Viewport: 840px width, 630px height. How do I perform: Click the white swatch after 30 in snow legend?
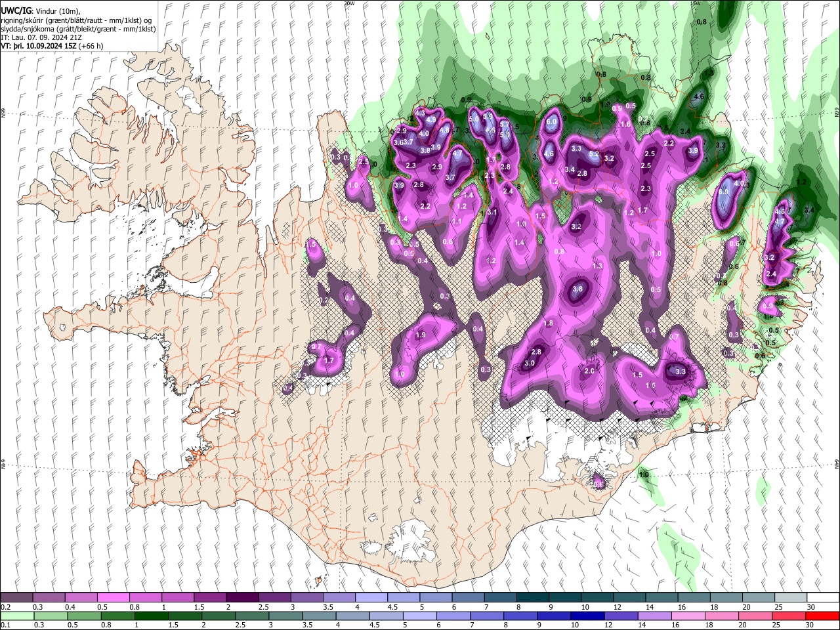[822, 598]
